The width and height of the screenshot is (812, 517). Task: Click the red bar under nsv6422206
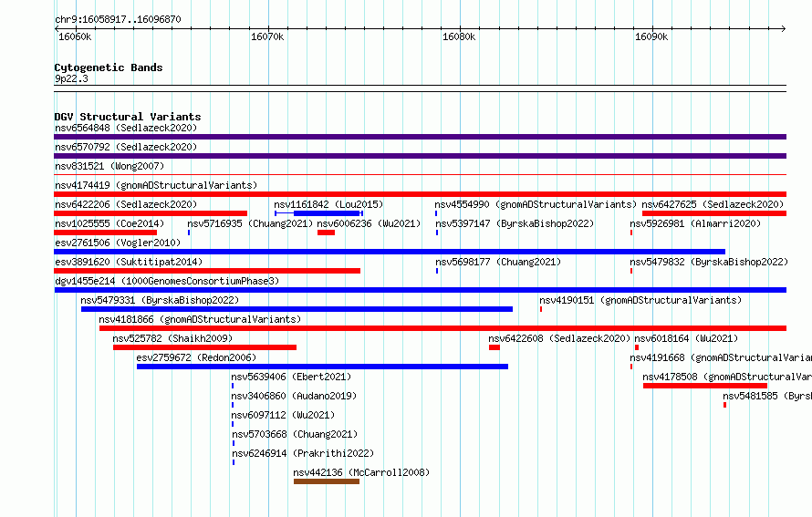tap(151, 213)
